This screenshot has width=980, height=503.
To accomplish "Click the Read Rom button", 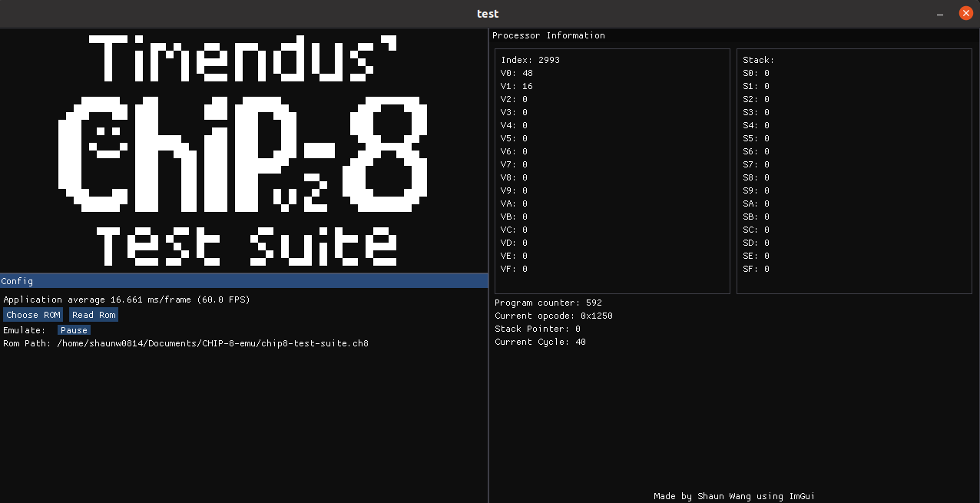I will (x=93, y=315).
